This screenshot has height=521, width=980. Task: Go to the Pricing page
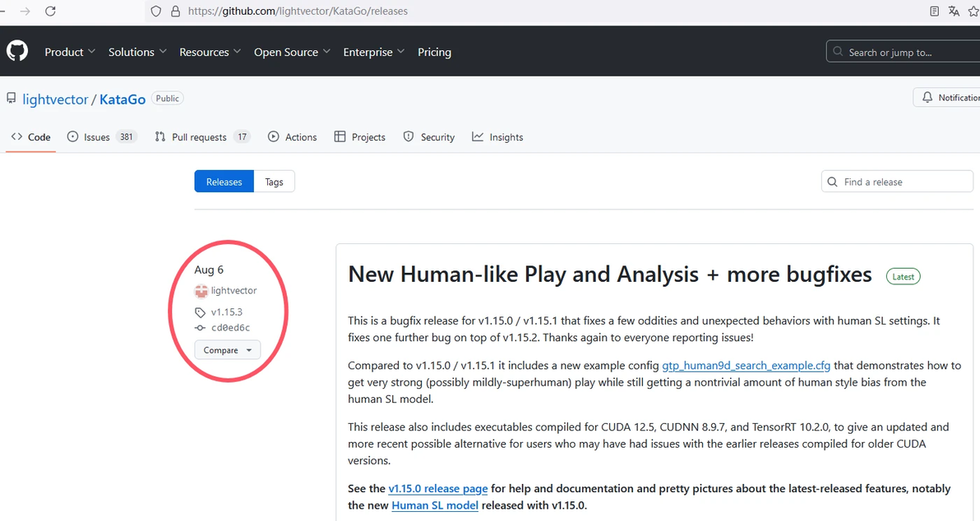434,52
